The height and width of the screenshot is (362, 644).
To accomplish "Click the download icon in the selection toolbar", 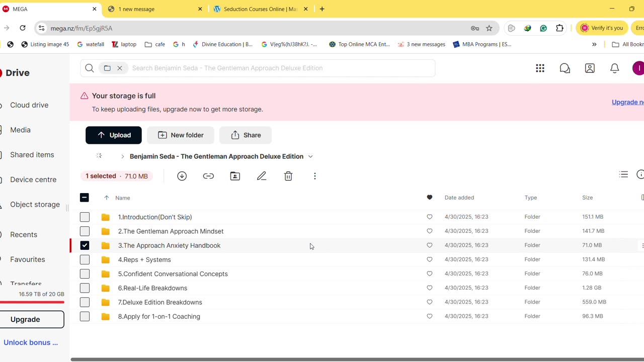I will pyautogui.click(x=182, y=176).
